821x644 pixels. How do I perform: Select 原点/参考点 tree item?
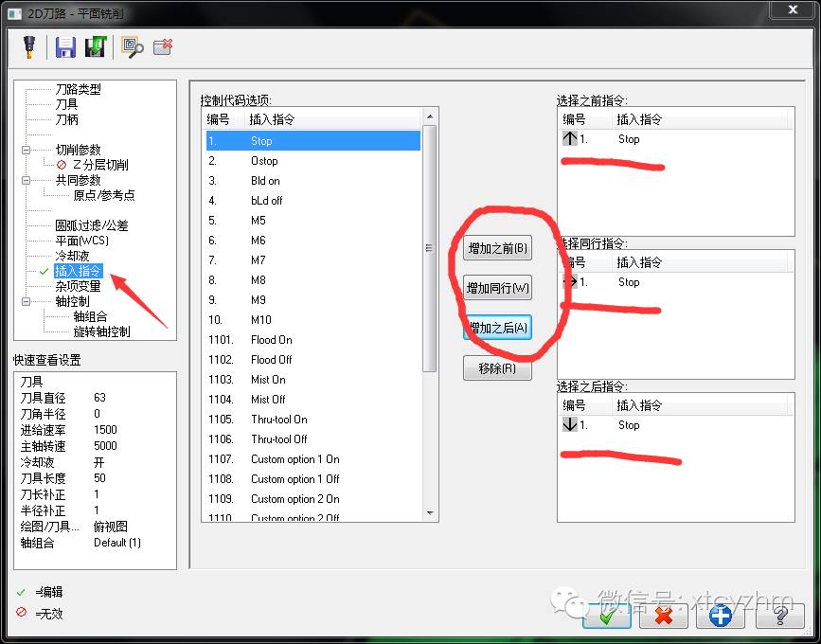pos(103,195)
